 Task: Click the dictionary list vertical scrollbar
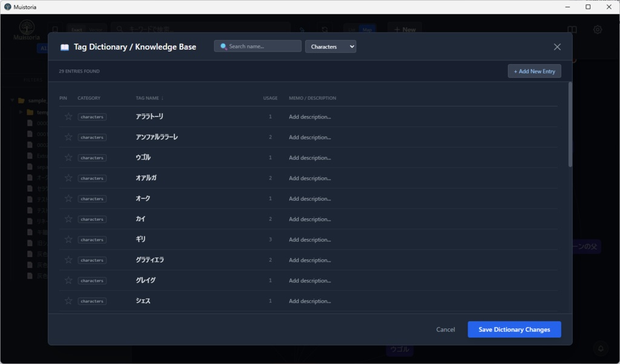(x=570, y=125)
